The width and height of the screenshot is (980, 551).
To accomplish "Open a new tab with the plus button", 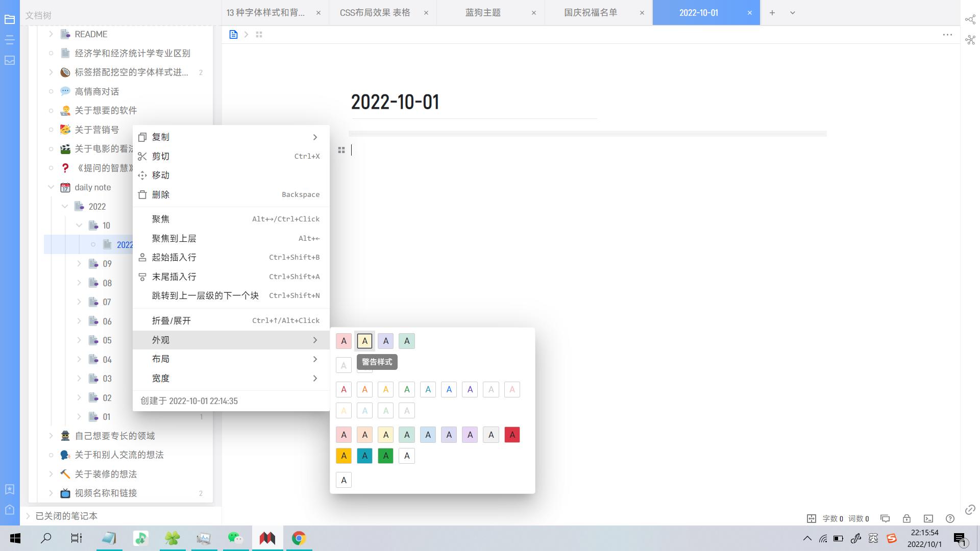I will click(772, 12).
